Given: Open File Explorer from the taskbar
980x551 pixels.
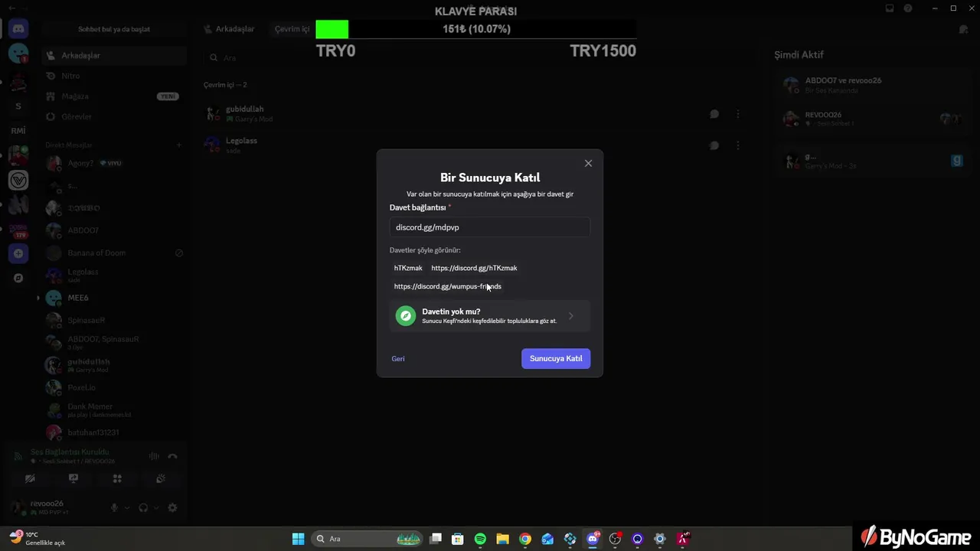Looking at the screenshot, I should 502,539.
